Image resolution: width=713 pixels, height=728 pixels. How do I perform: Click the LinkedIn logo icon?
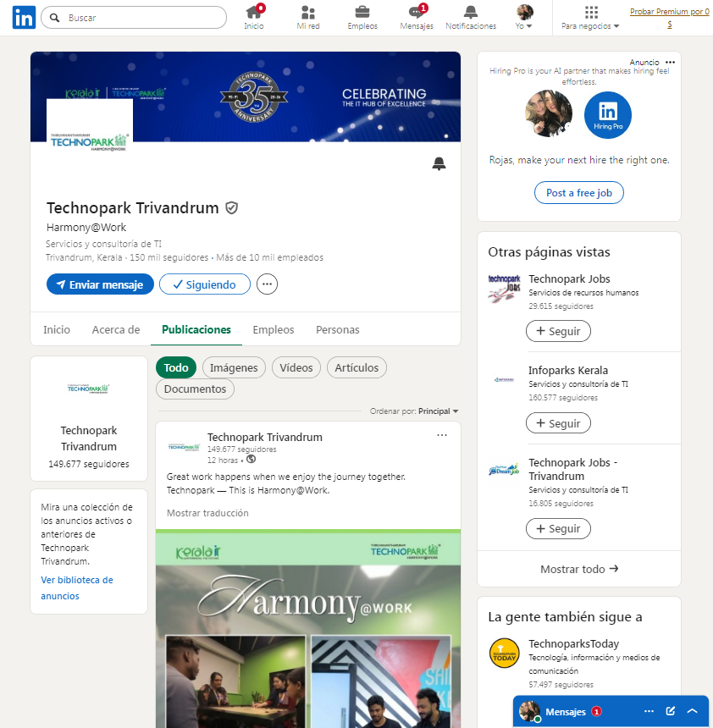pos(24,18)
